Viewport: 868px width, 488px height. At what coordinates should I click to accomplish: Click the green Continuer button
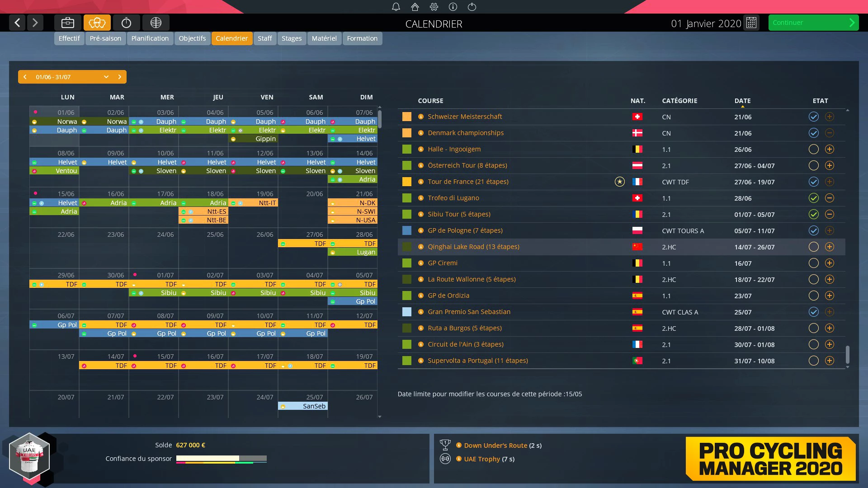tap(813, 23)
